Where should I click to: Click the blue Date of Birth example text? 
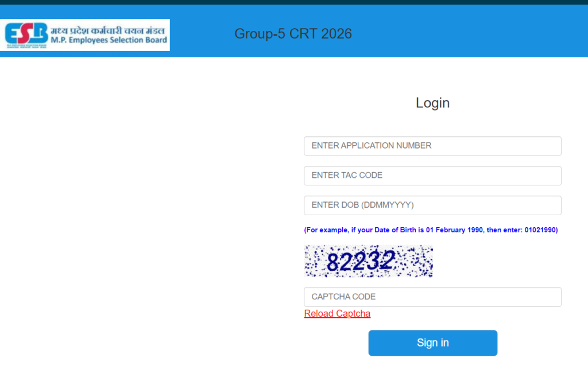pyautogui.click(x=431, y=229)
